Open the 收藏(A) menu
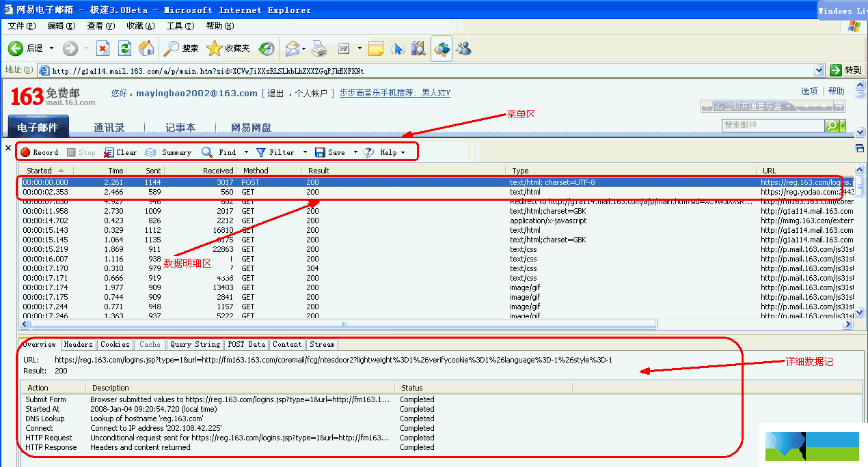Viewport: 868px width, 467px height. point(140,26)
